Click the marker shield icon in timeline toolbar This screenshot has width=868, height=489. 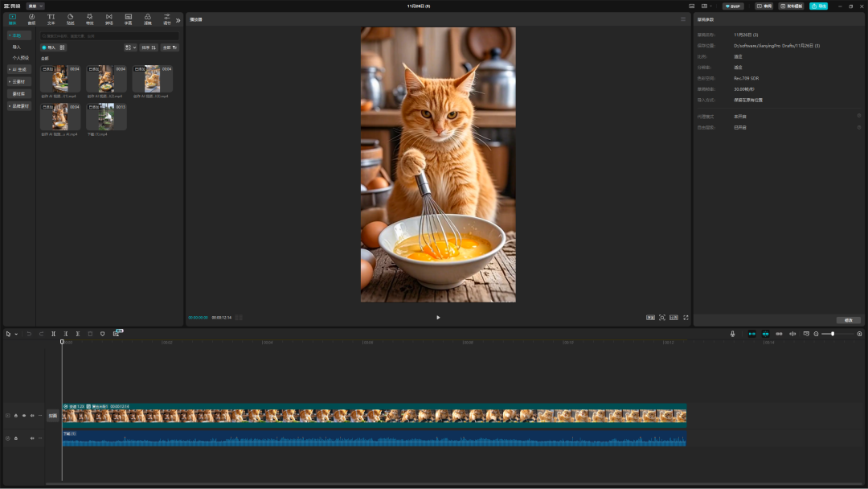pos(102,334)
